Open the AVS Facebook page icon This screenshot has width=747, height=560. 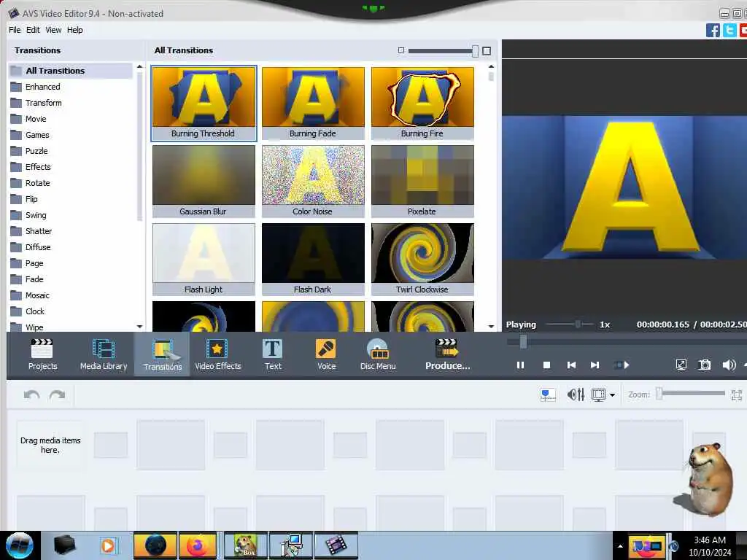pos(713,30)
